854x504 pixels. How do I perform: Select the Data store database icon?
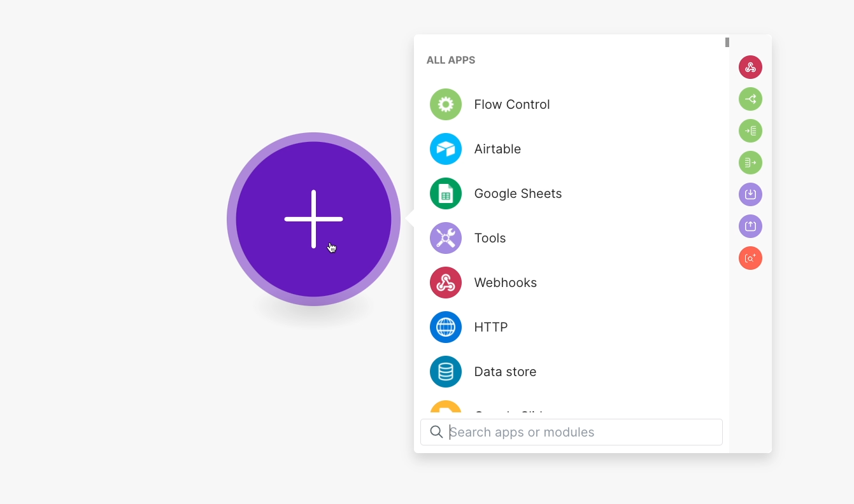(x=446, y=372)
